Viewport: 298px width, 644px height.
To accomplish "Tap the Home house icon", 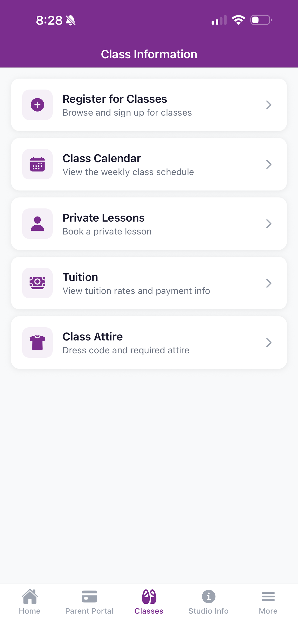I will coord(30,596).
